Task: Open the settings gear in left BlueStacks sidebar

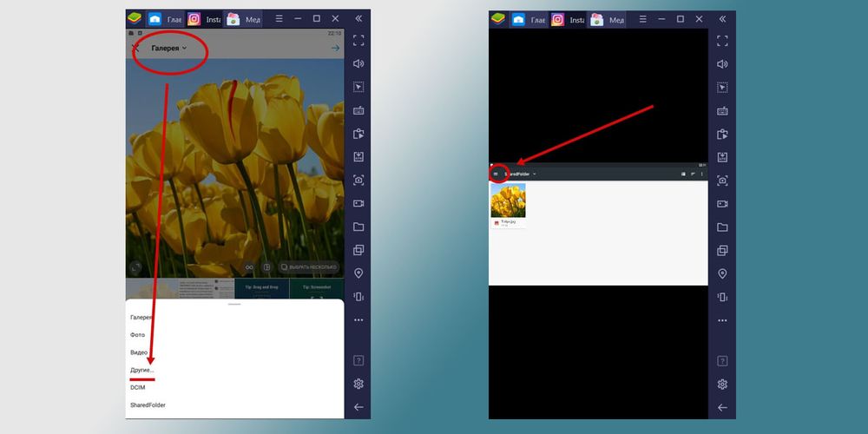Action: click(x=358, y=384)
